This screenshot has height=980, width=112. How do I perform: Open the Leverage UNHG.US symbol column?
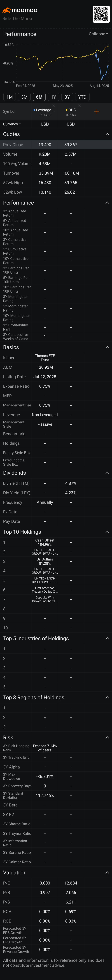tap(45, 112)
